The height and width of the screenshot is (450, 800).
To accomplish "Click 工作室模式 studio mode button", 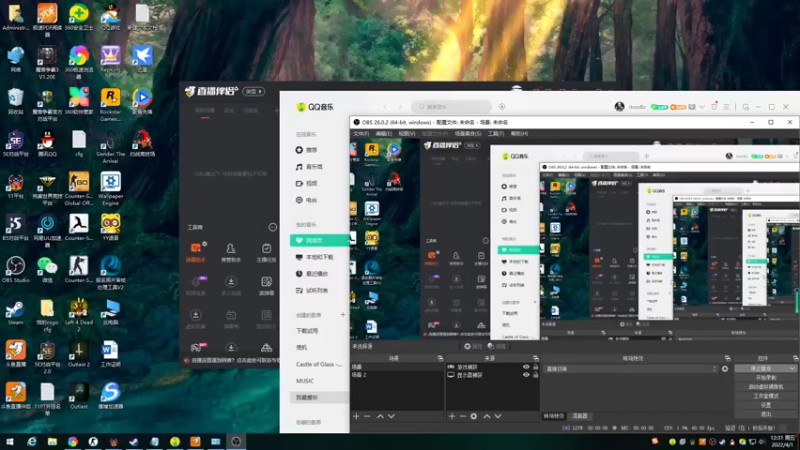I will pyautogui.click(x=765, y=396).
